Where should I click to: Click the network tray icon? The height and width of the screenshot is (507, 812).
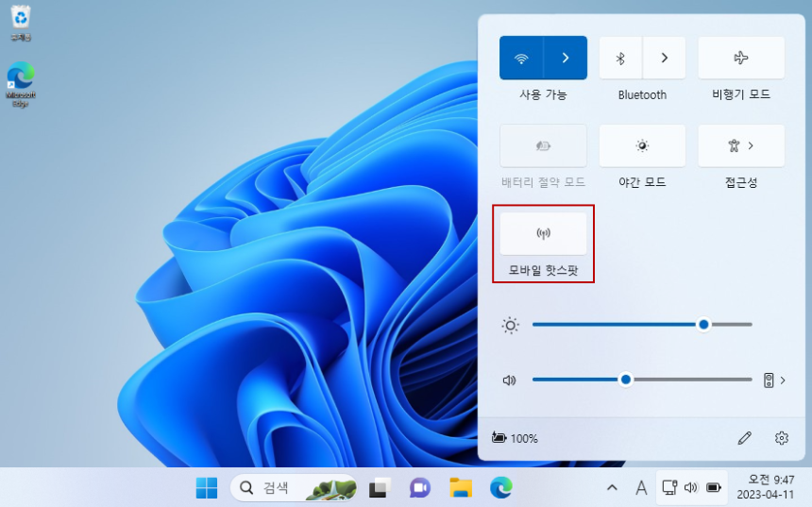(x=669, y=488)
